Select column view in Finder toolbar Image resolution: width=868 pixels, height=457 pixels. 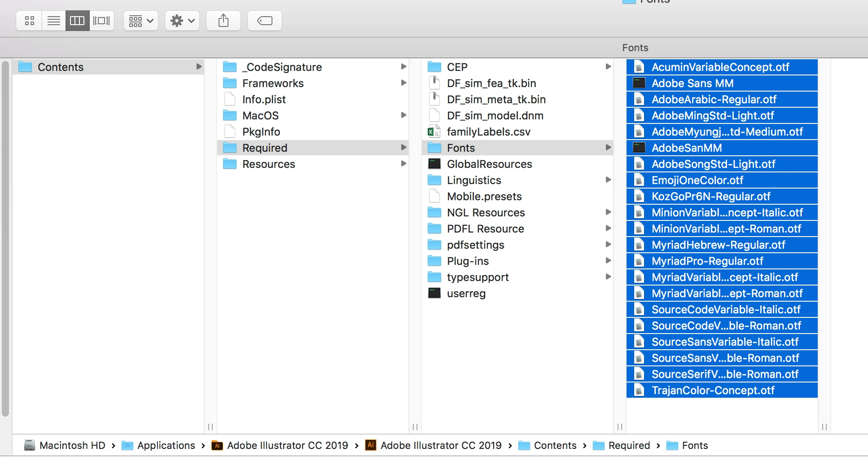coord(77,21)
